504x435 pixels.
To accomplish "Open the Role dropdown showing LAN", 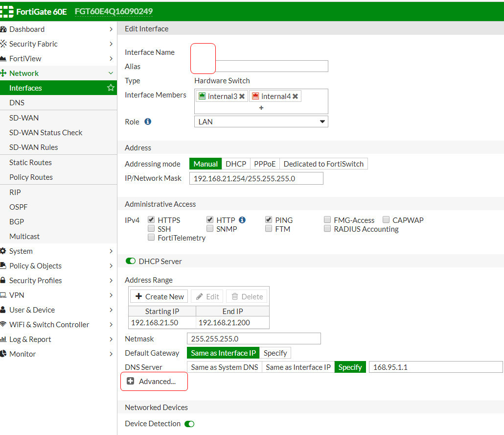I will [261, 121].
